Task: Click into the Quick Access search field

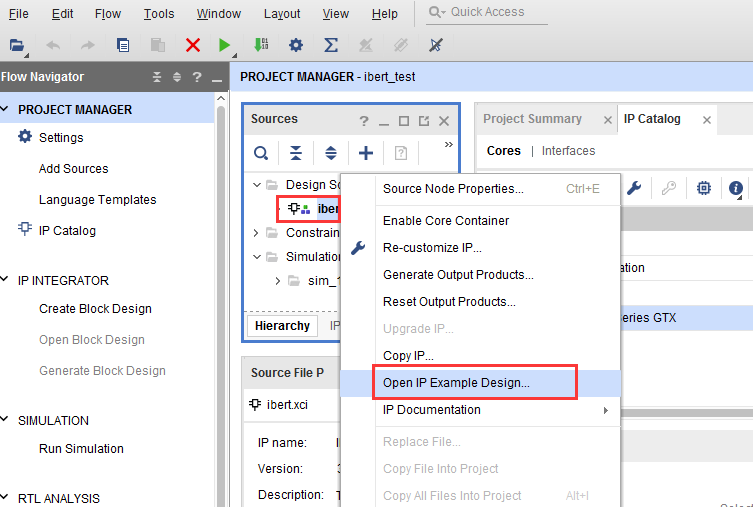Action: [487, 12]
